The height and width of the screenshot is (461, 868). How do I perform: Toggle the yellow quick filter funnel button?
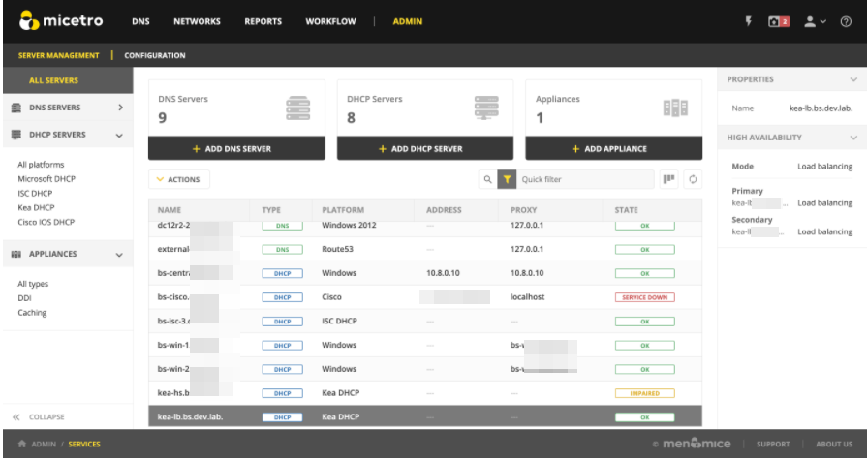[507, 179]
